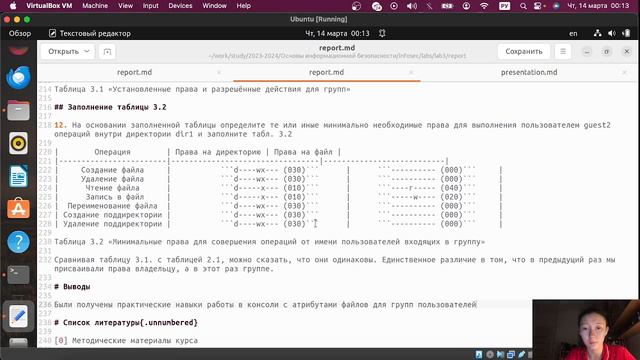Click the Сохранить button

(524, 51)
